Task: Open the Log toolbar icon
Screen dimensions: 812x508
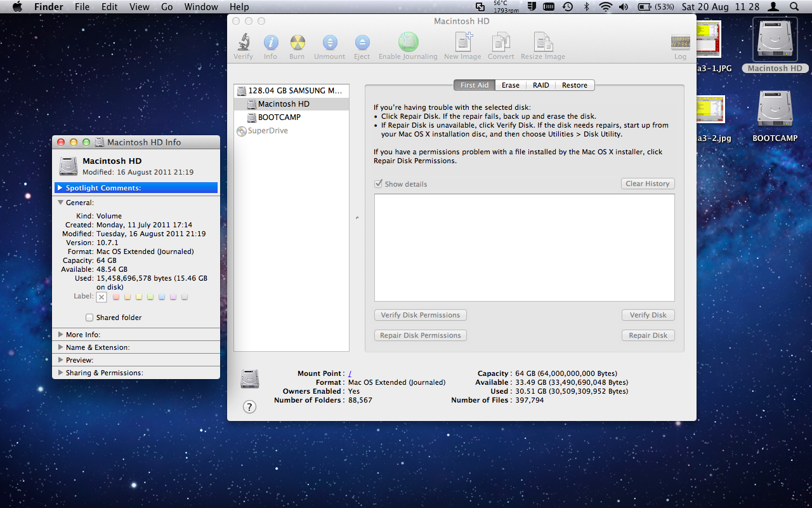Action: 680,43
